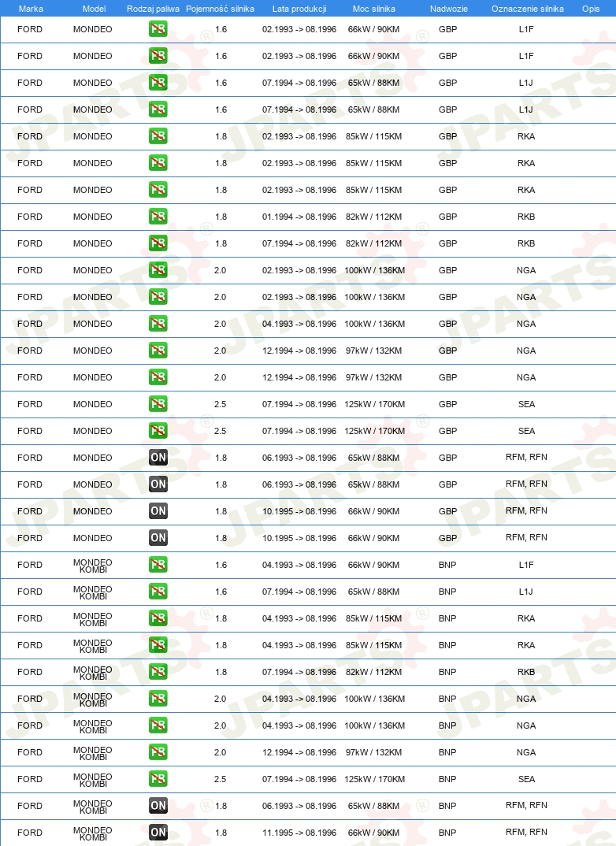The height and width of the screenshot is (846, 616).
Task: Select SEA engine code in Mondeo Kombi row
Action: point(526,778)
